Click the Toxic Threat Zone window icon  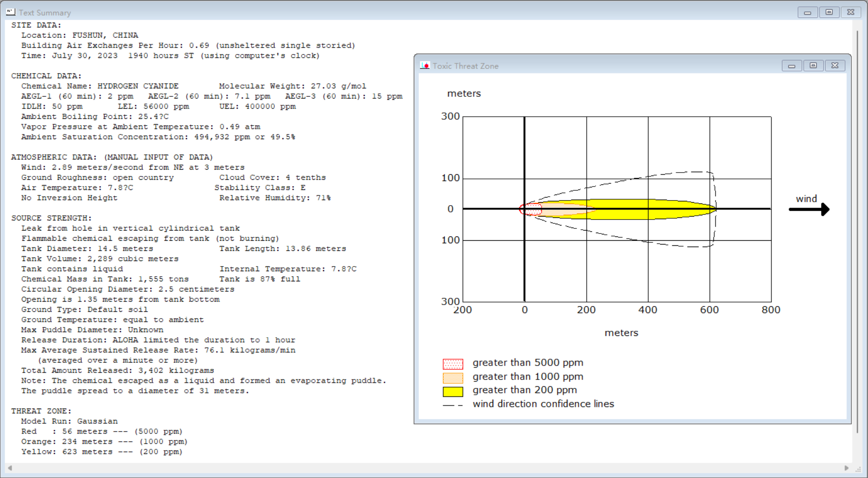tap(425, 66)
